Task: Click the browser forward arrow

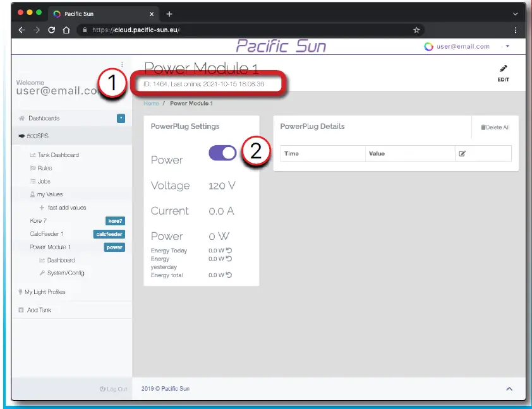Action: point(37,30)
